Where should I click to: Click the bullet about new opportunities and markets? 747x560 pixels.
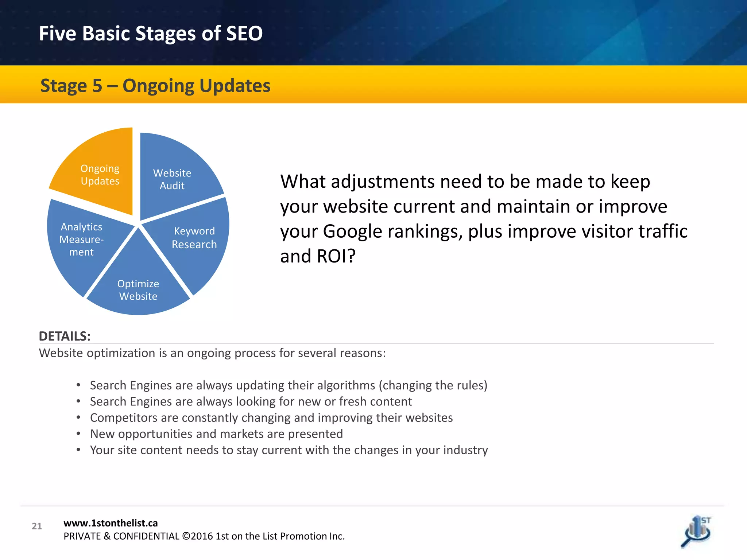(216, 434)
